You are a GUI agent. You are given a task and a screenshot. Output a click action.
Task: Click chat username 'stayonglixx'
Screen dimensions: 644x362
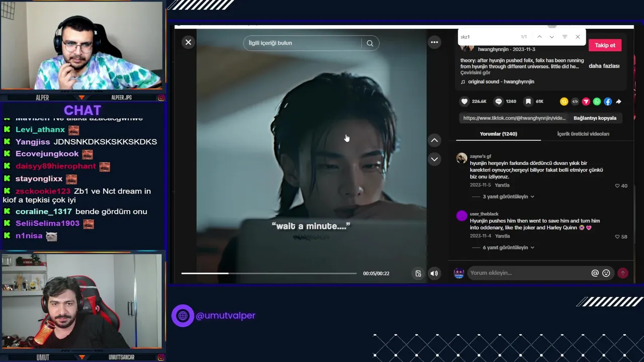(x=39, y=178)
